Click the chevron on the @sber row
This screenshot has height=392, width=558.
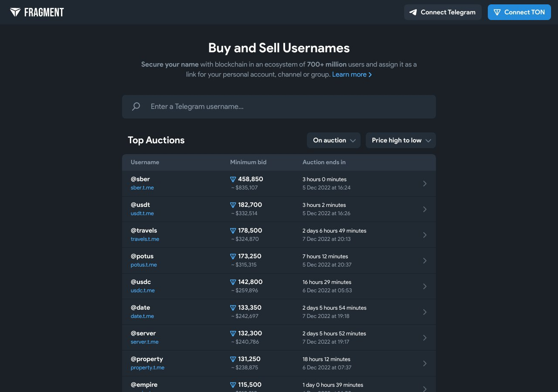425,184
